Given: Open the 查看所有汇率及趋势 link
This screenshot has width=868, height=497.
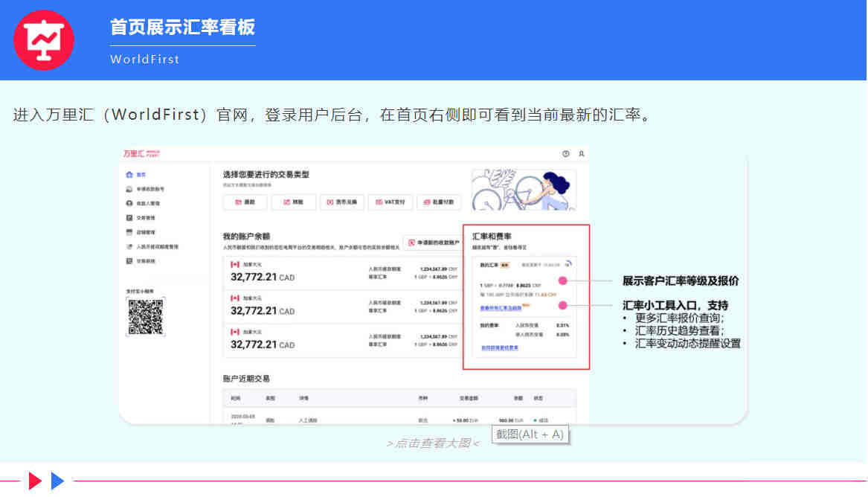Looking at the screenshot, I should point(501,308).
